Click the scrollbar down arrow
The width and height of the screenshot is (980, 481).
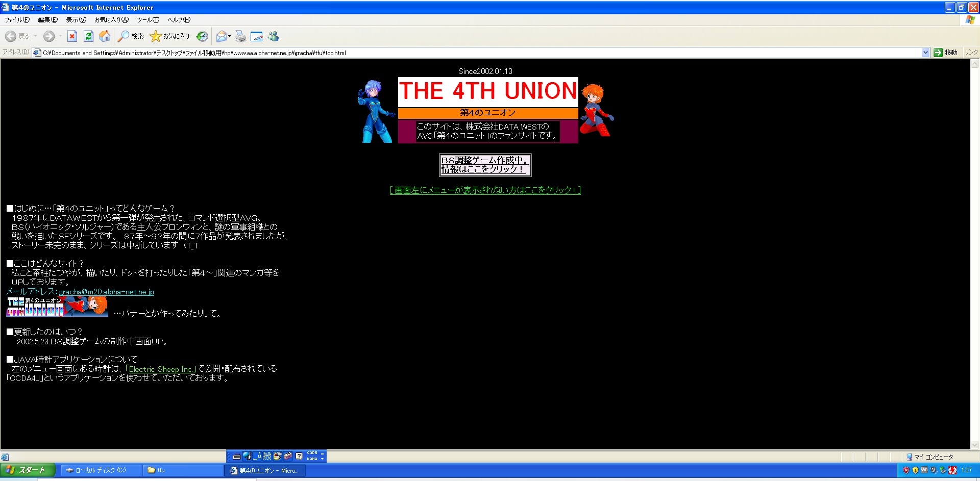(975, 445)
